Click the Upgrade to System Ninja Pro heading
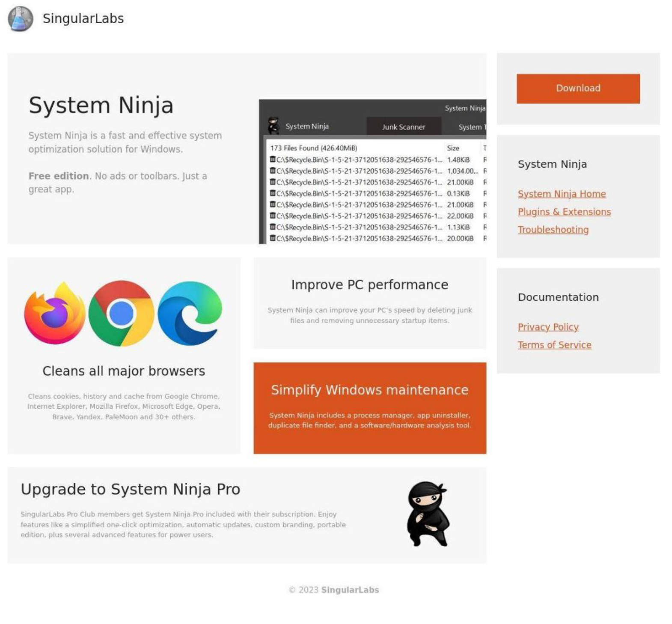 [131, 489]
